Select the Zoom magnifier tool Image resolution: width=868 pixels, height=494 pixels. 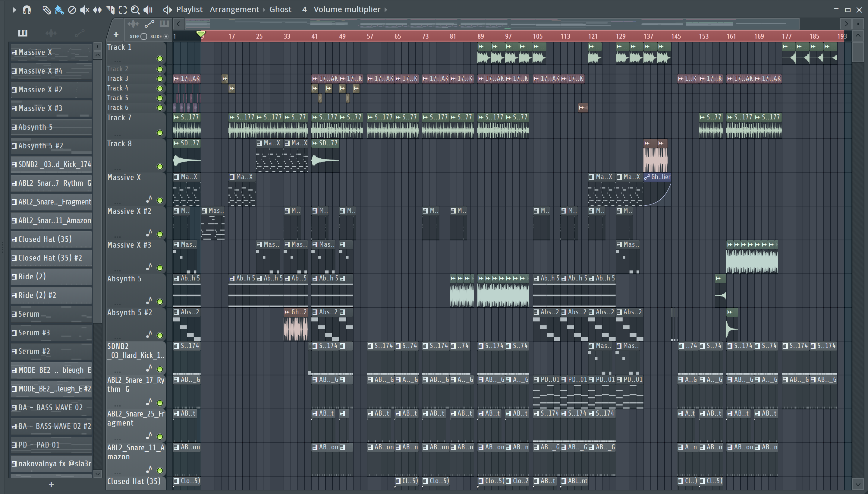coord(135,10)
